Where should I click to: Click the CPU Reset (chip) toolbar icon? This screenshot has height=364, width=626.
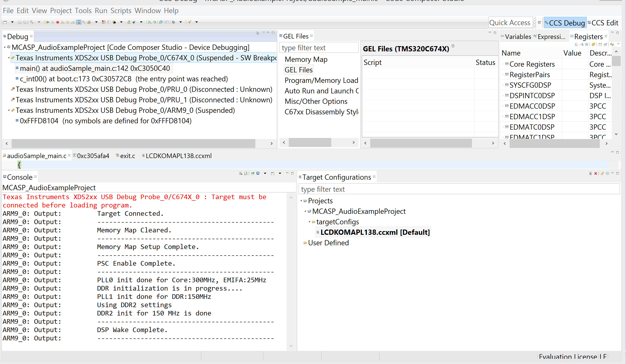point(114,22)
